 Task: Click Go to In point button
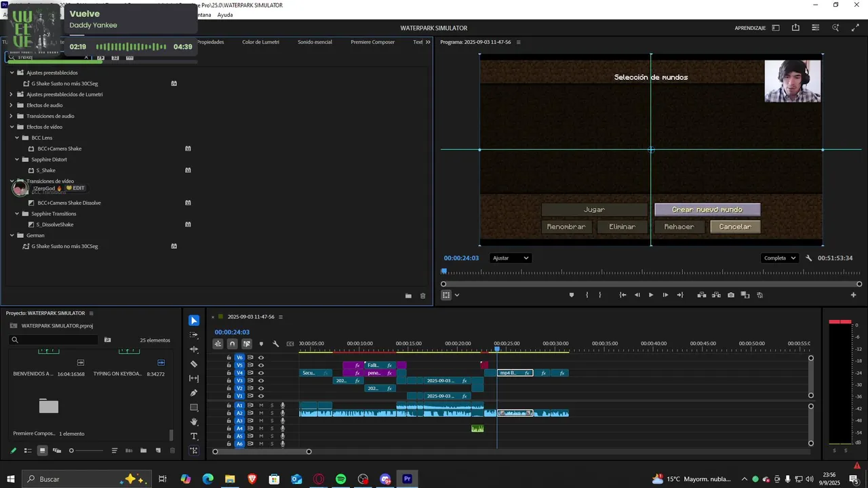click(623, 295)
